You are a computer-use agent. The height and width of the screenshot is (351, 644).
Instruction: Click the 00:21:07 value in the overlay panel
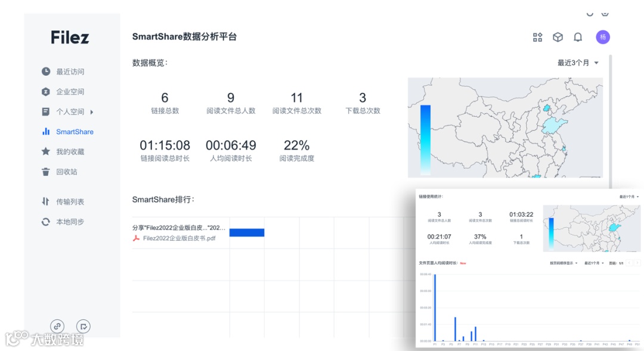click(439, 237)
